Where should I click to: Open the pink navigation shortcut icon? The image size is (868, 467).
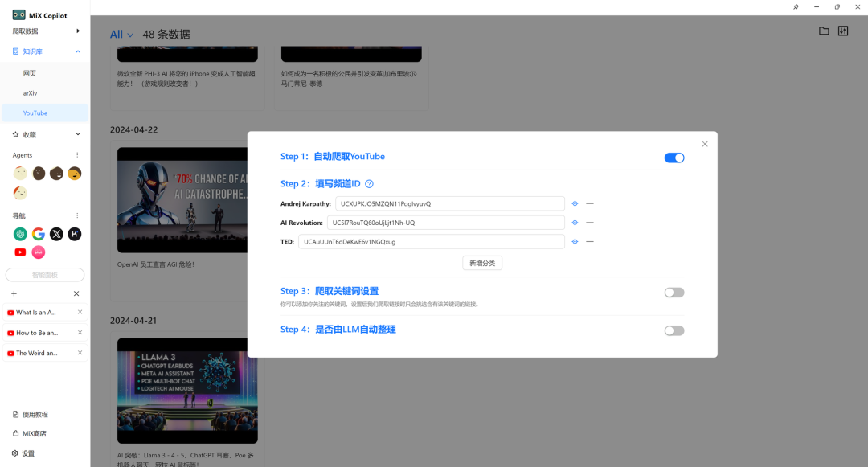pos(39,252)
